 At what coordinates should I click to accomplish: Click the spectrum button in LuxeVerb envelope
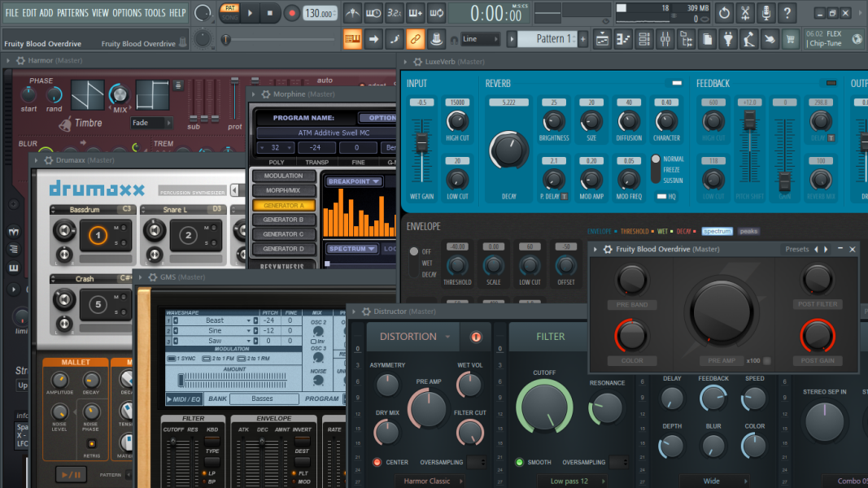pos(717,231)
